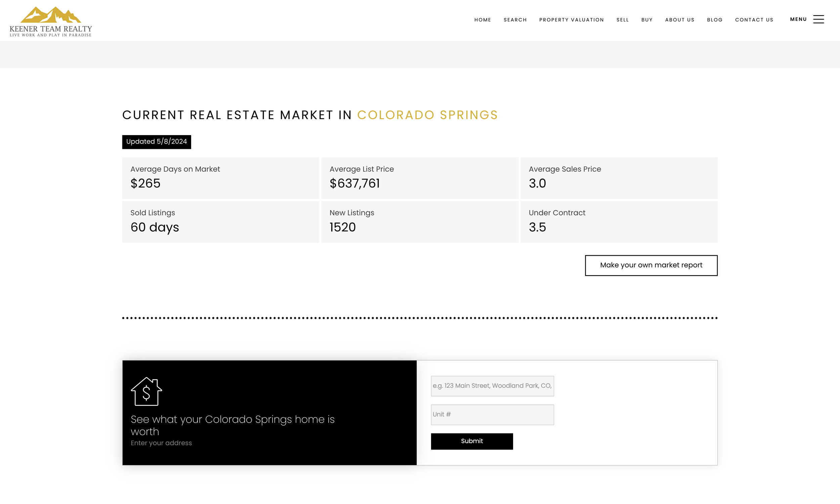Visit the Blog link
Image resolution: width=840 pixels, height=504 pixels.
point(715,20)
